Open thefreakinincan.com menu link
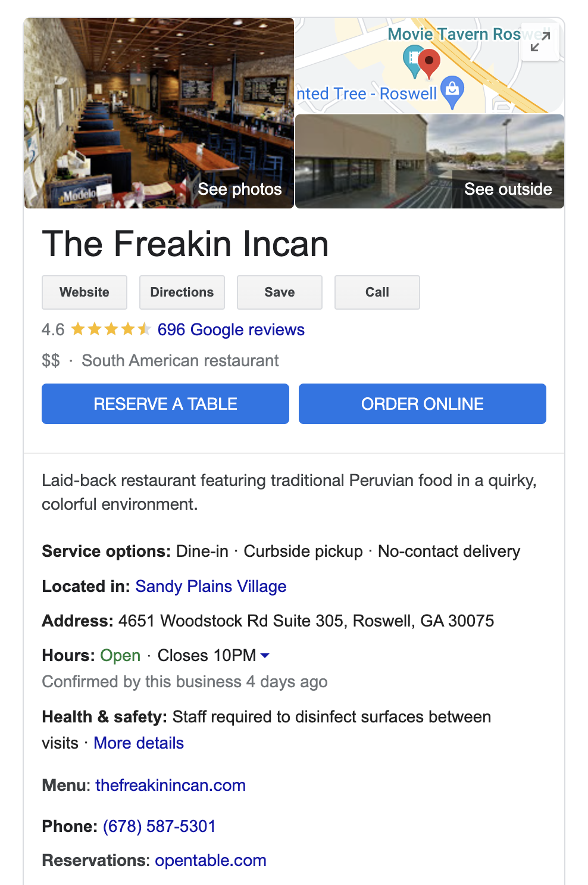588x885 pixels. tap(170, 785)
